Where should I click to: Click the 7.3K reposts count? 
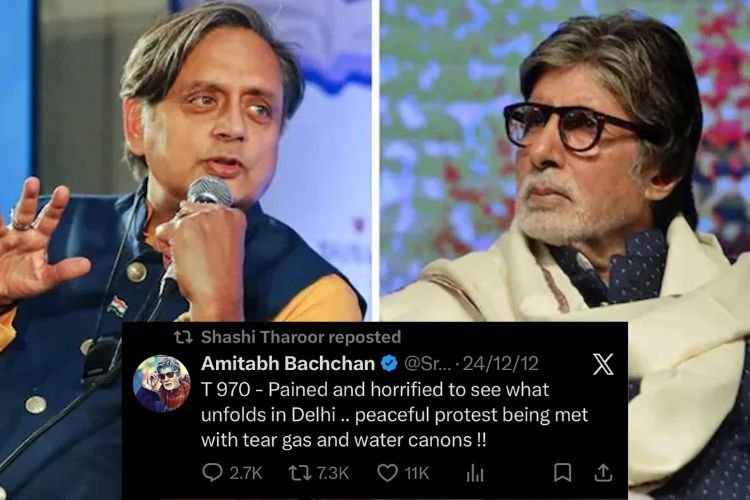tap(333, 474)
